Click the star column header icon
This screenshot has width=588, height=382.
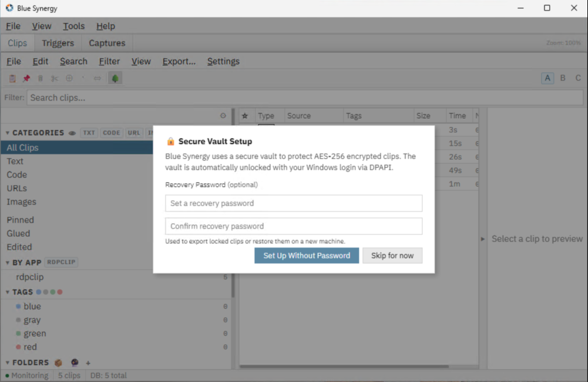[245, 116]
